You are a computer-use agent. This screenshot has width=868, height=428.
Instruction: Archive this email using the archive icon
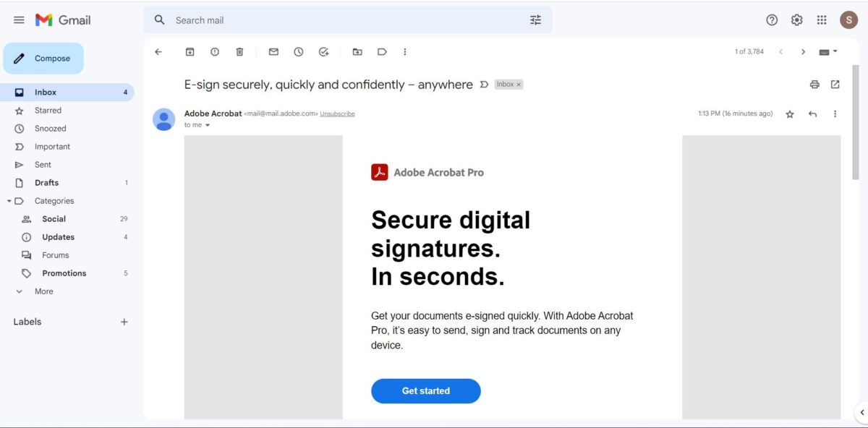(x=190, y=52)
